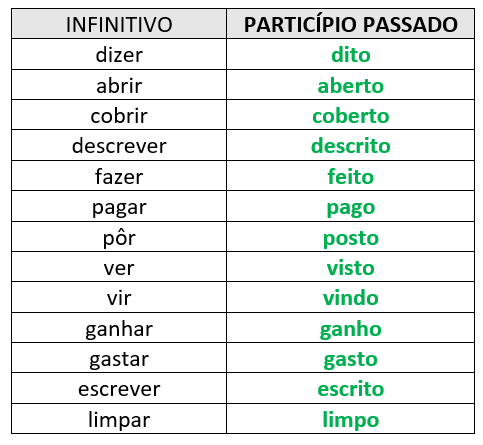Screen dimensions: 483x445
Task: Click the infinitive ver
Action: (119, 268)
